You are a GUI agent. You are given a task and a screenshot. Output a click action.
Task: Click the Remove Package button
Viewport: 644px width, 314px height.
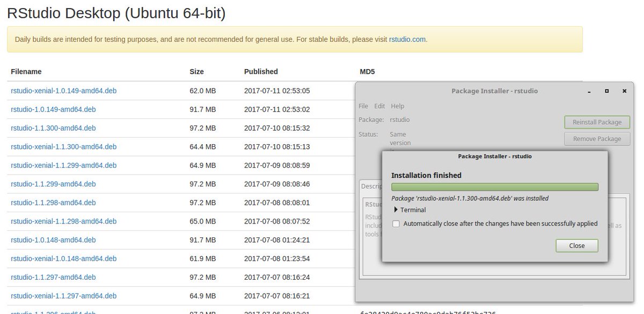(x=597, y=139)
